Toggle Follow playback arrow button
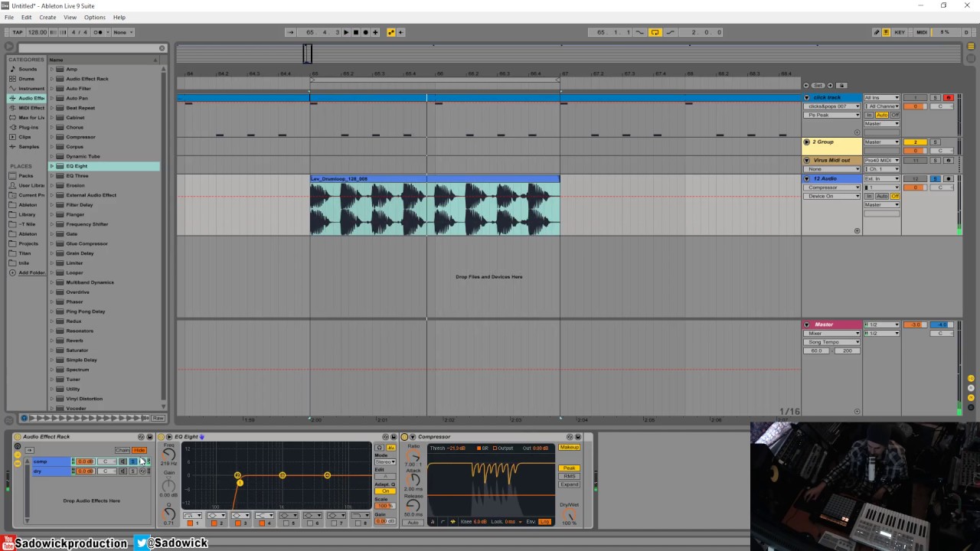The height and width of the screenshot is (551, 980). [x=290, y=32]
